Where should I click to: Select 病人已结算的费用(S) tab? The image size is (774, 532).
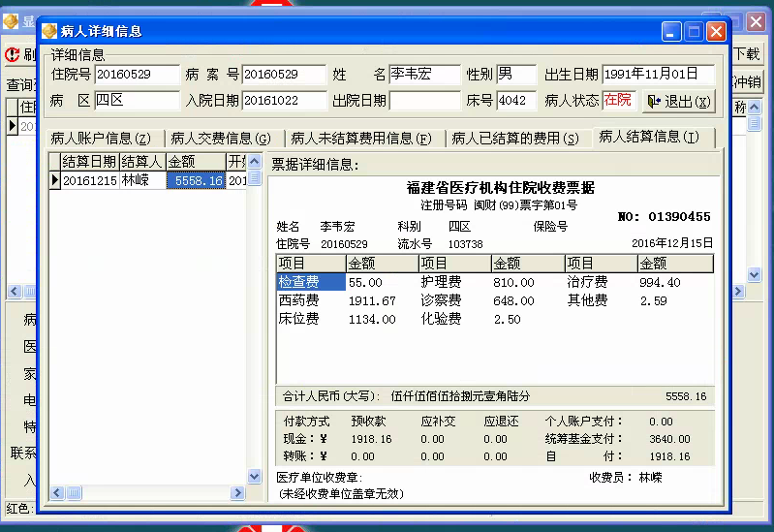(x=514, y=139)
